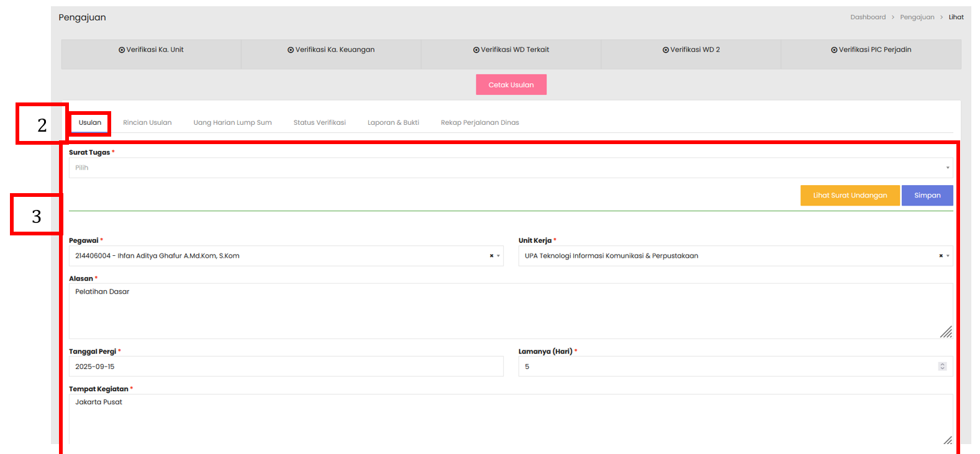Open the Status Verifikasi tab
The image size is (980, 454).
[319, 123]
